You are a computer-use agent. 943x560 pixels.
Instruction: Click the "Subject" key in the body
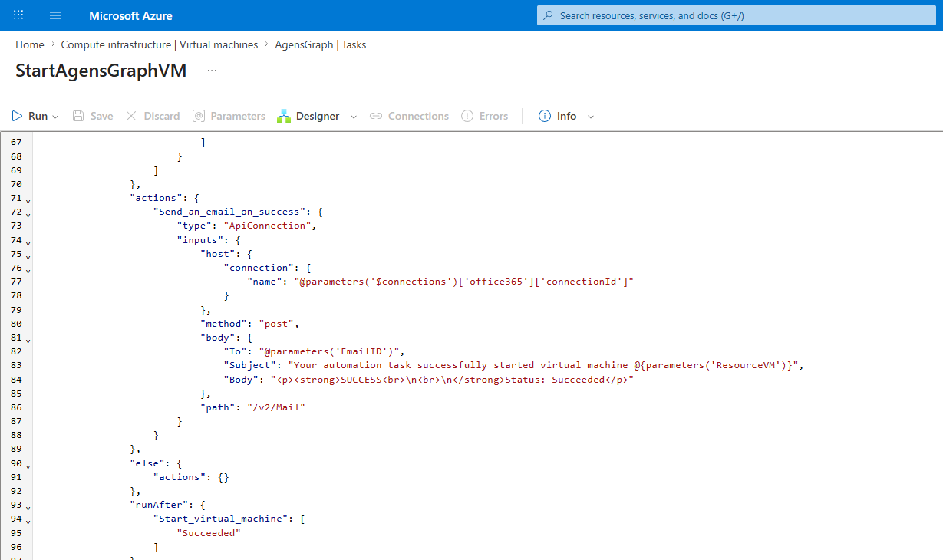point(251,365)
